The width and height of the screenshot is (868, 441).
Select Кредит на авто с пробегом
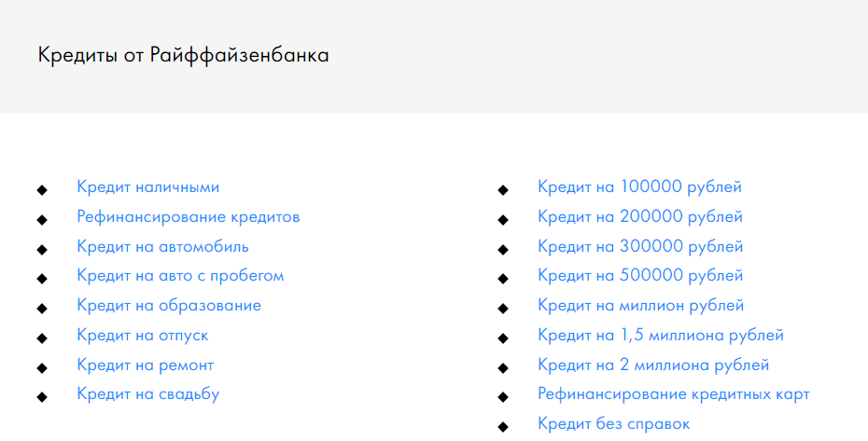pyautogui.click(x=180, y=276)
